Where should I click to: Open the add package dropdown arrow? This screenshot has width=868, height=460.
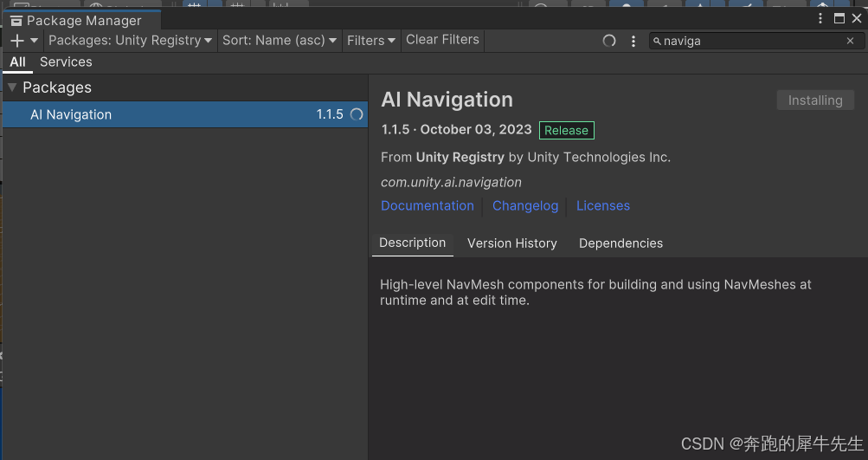[34, 41]
